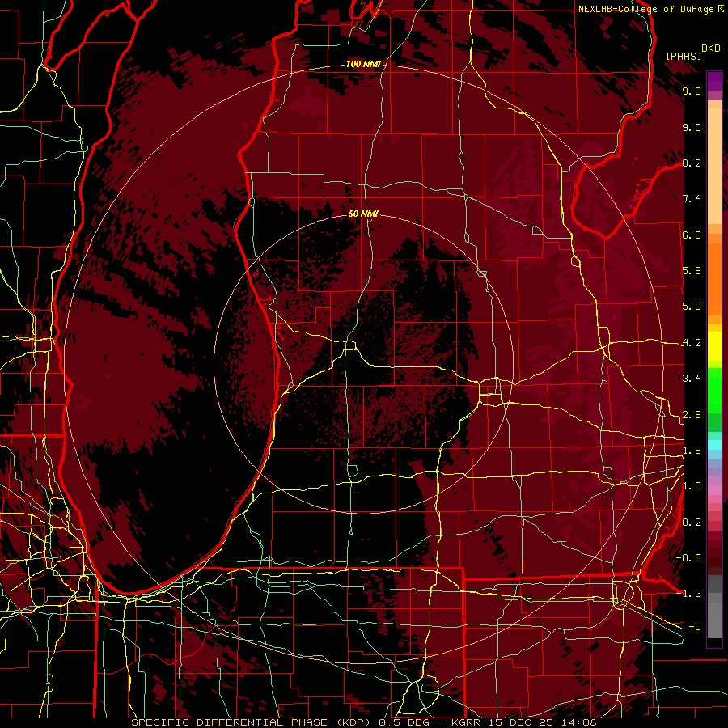Click the SPECIFIC DIFFERENTIAL PHASE caption text
Image resolution: width=728 pixels, height=728 pixels.
(231, 722)
